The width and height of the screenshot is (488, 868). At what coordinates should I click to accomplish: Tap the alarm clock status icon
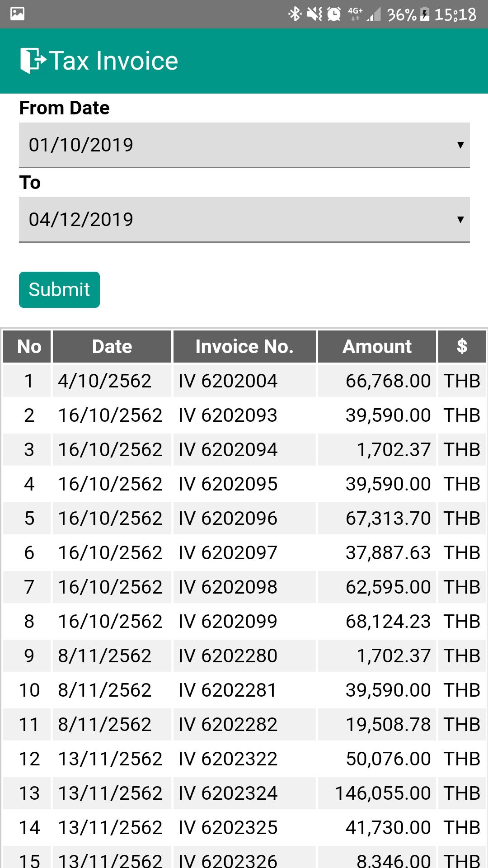(x=334, y=14)
